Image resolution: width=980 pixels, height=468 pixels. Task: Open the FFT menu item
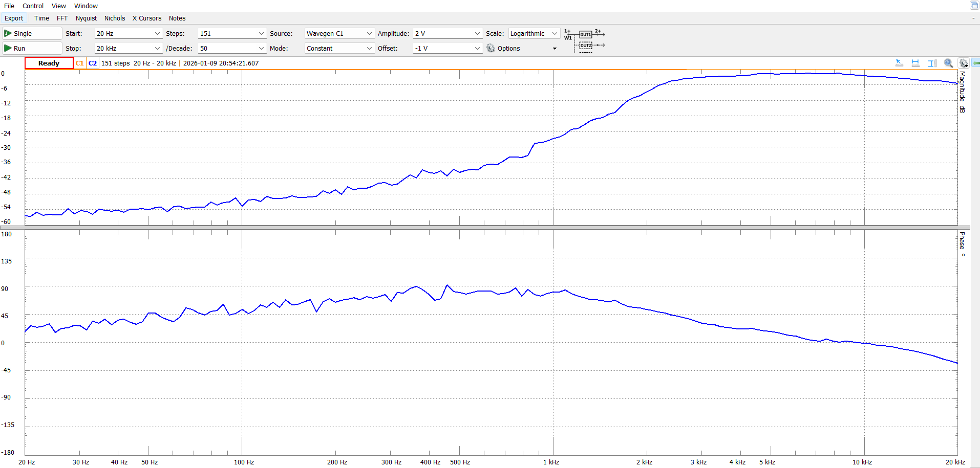click(62, 18)
